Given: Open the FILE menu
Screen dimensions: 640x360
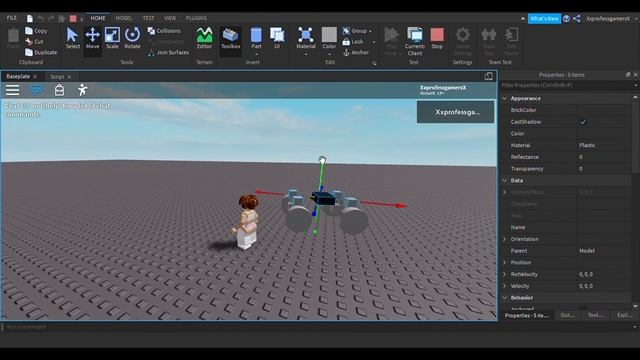Looking at the screenshot, I should (12, 18).
